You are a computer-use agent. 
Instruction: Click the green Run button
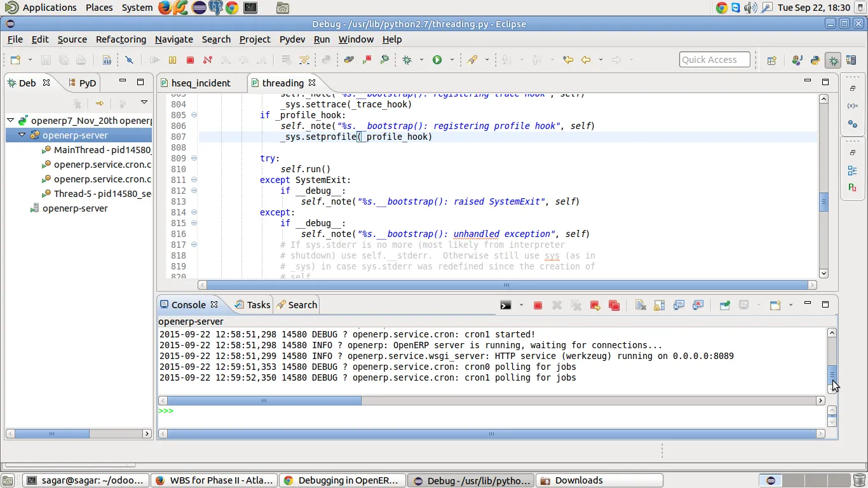point(437,60)
